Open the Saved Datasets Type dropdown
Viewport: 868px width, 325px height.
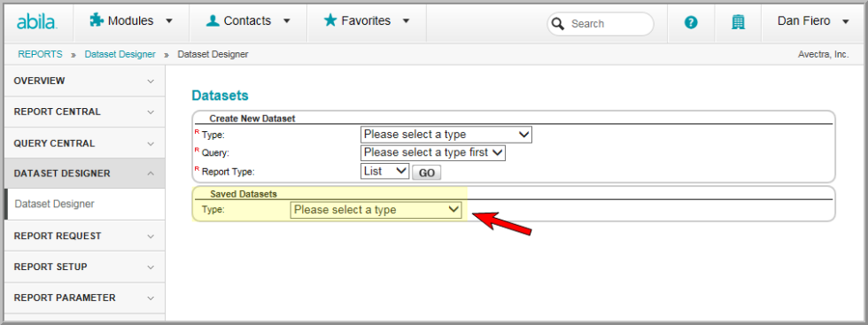click(x=376, y=210)
